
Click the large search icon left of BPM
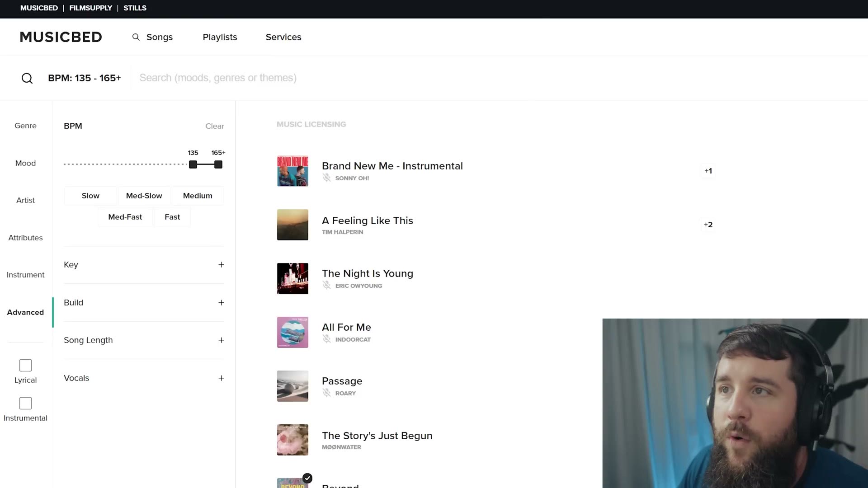pos(27,78)
